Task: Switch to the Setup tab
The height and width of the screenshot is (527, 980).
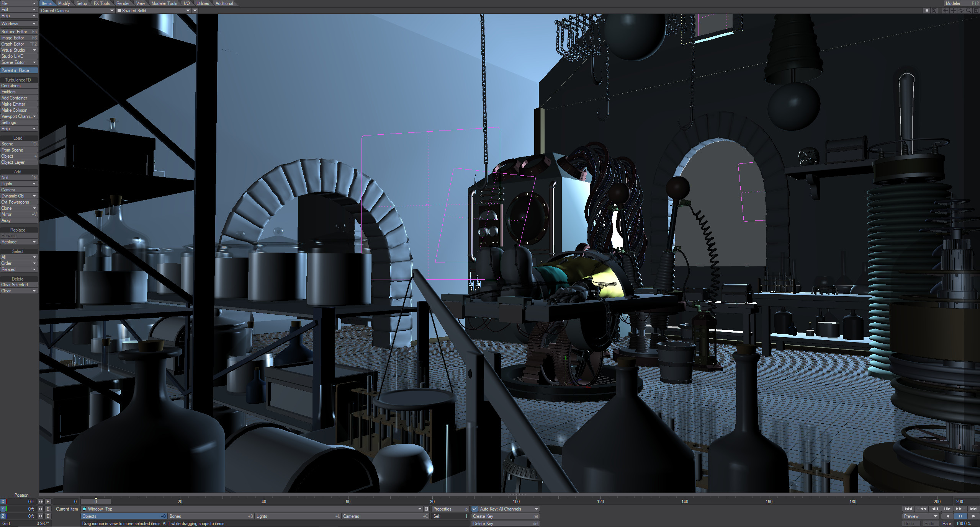Action: [x=82, y=3]
